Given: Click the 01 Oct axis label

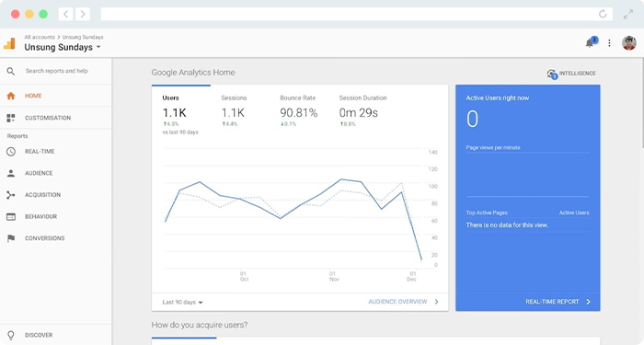Looking at the screenshot, I should [244, 276].
